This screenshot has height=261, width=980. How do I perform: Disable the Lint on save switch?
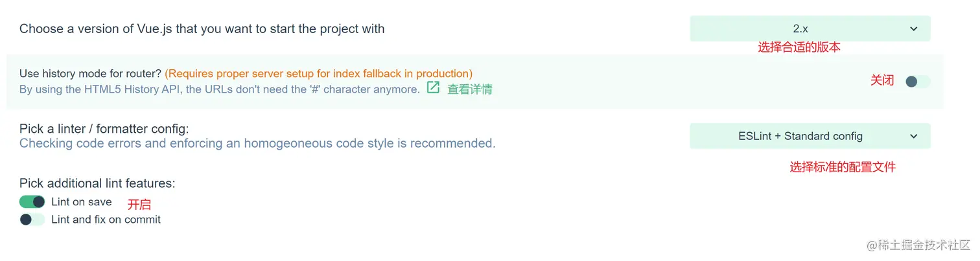point(32,202)
